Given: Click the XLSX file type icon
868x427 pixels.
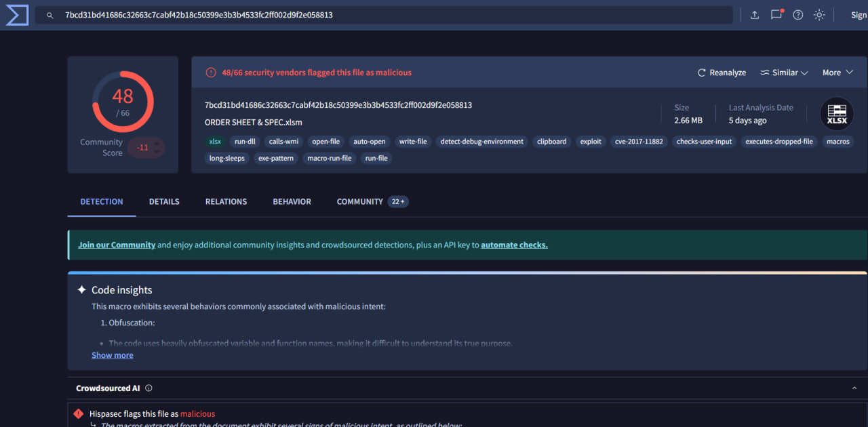Looking at the screenshot, I should (836, 113).
